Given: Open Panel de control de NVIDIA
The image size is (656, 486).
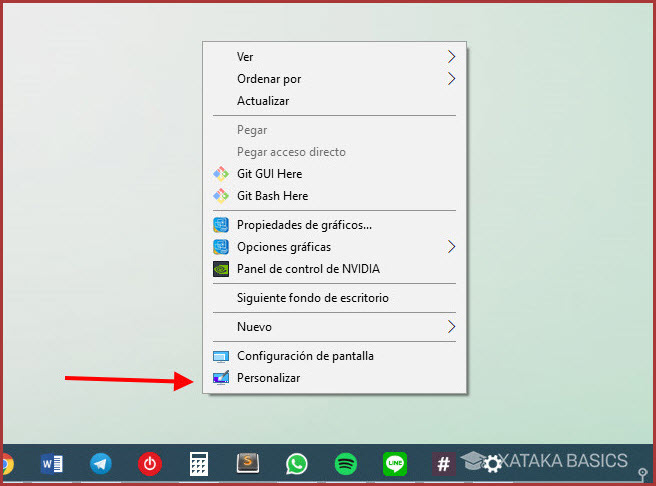Looking at the screenshot, I should point(308,269).
